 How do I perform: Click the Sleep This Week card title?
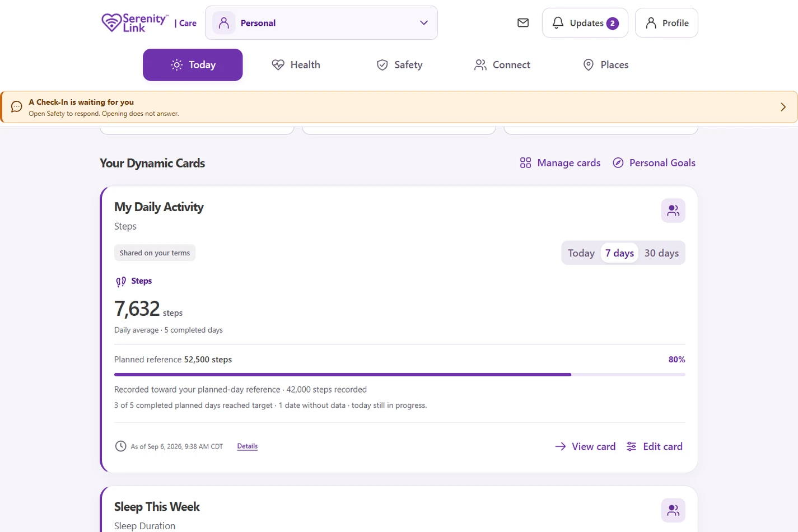click(x=157, y=507)
